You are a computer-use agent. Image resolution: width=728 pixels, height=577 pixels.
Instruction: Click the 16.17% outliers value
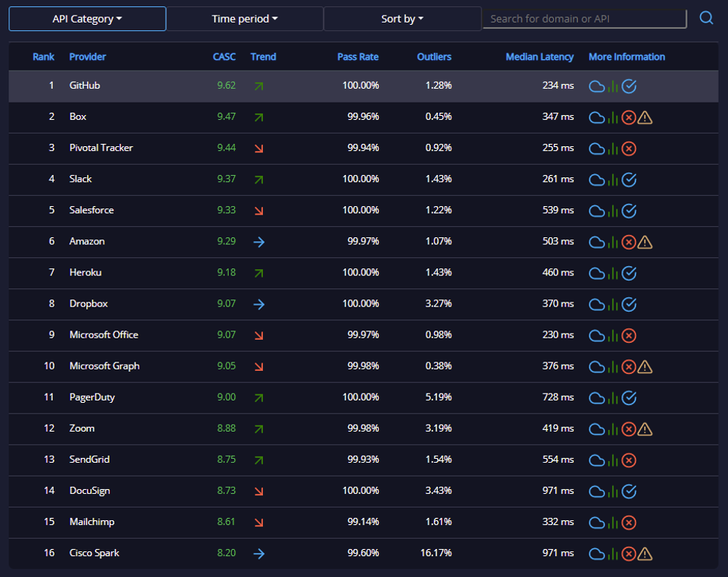436,553
